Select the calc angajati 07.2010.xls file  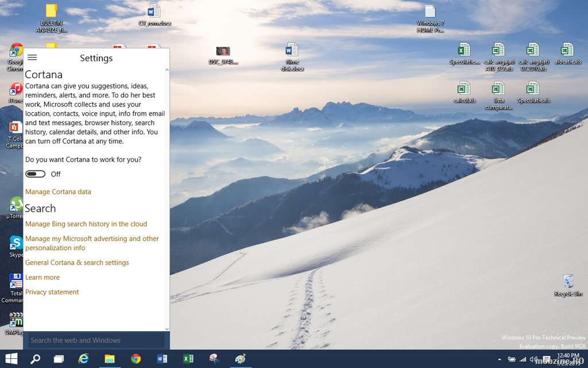(x=533, y=57)
